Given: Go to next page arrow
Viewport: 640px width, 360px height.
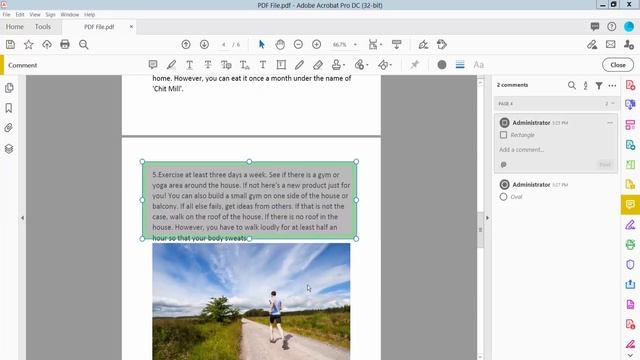Looking at the screenshot, I should pyautogui.click(x=204, y=44).
